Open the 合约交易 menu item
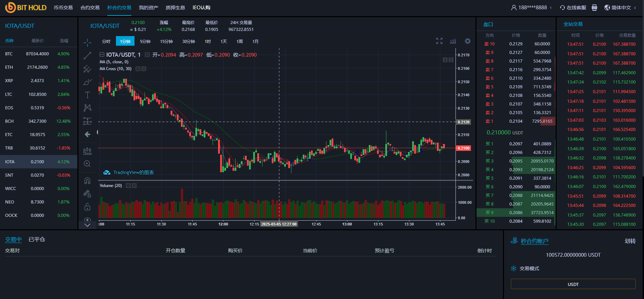 coord(90,8)
